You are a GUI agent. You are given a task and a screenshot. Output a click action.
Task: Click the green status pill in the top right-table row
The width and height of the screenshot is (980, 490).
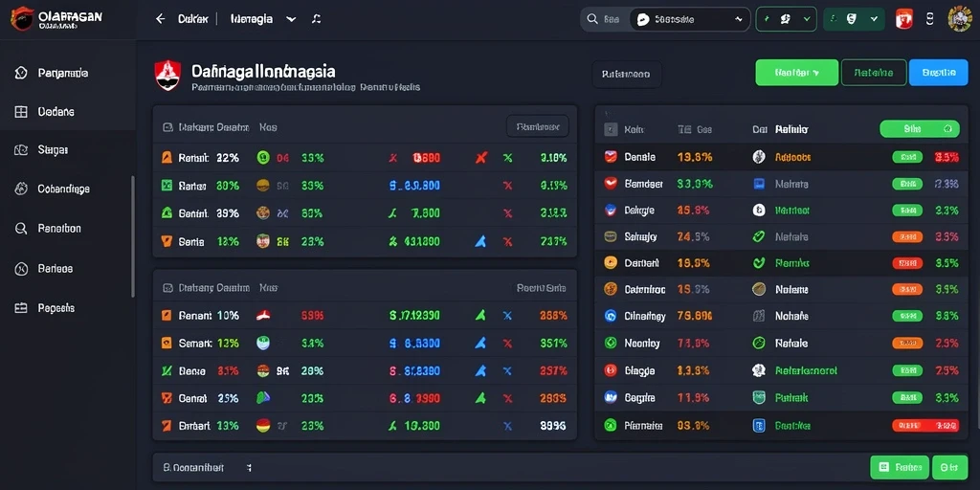(907, 158)
